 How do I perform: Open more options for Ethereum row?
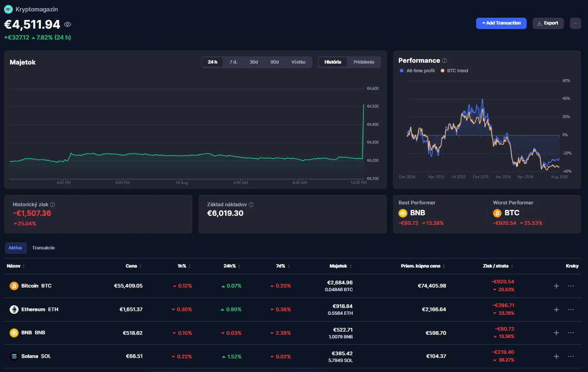571,309
